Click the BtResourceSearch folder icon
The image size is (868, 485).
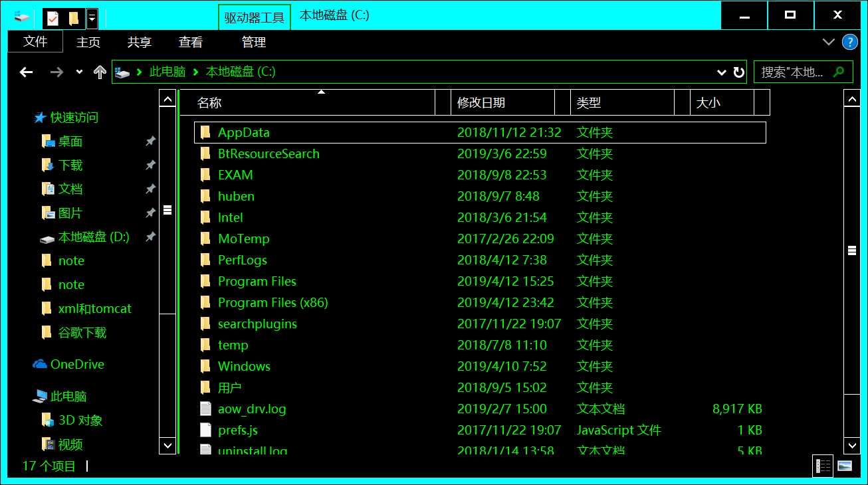[205, 153]
